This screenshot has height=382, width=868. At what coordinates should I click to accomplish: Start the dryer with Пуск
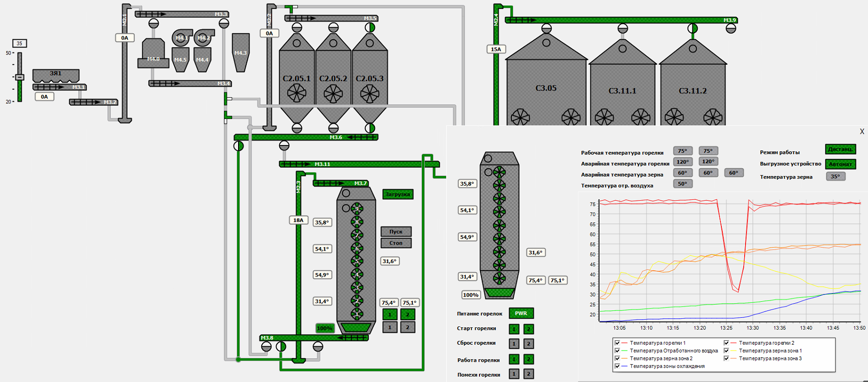pos(396,232)
